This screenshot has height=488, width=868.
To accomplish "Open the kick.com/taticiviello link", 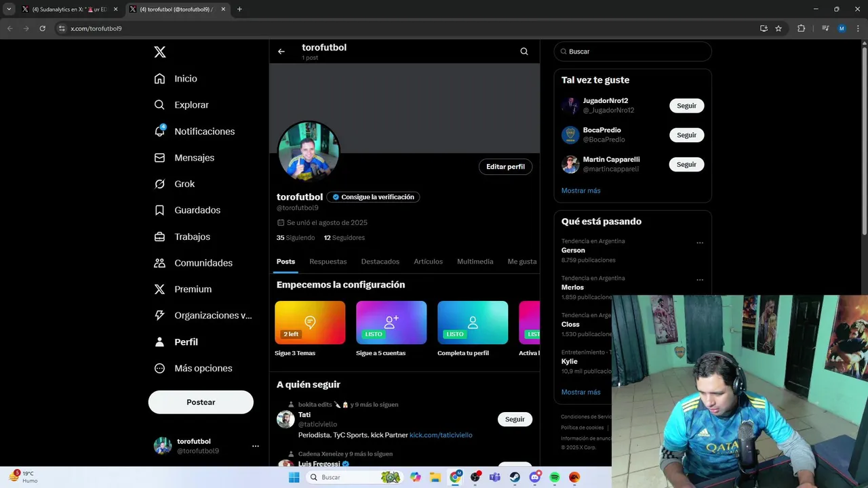I will pos(441,435).
